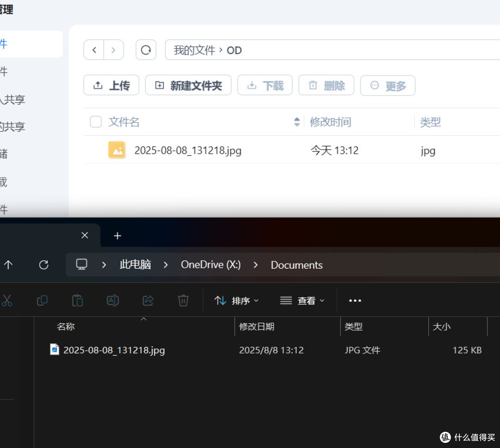Click the 2025/8/8 13:12 date cell
This screenshot has height=448, width=500.
pos(271,350)
